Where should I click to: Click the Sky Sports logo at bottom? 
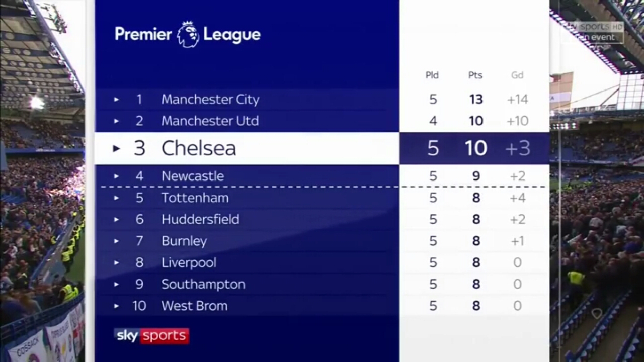pyautogui.click(x=151, y=336)
